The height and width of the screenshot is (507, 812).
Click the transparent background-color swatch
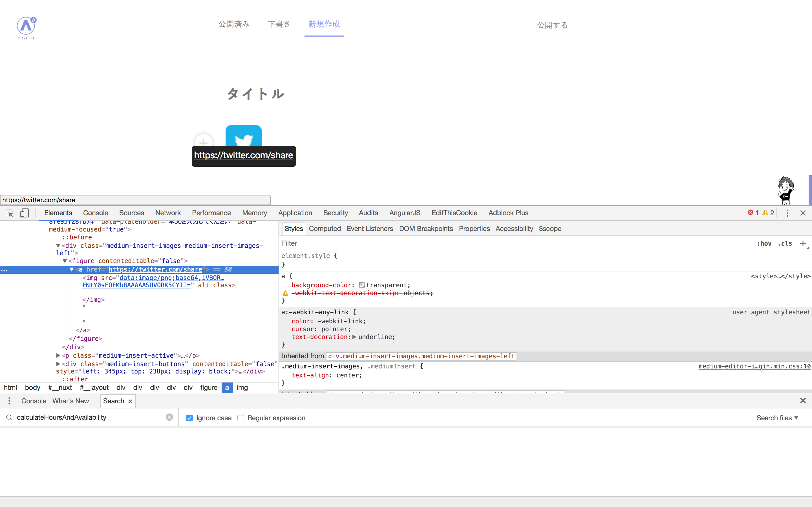[362, 285]
